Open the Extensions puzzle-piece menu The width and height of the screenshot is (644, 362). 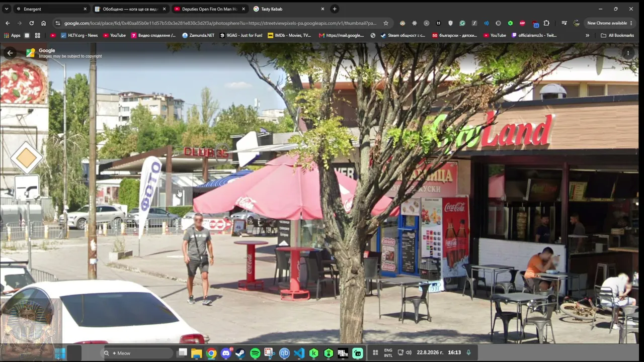(x=546, y=23)
